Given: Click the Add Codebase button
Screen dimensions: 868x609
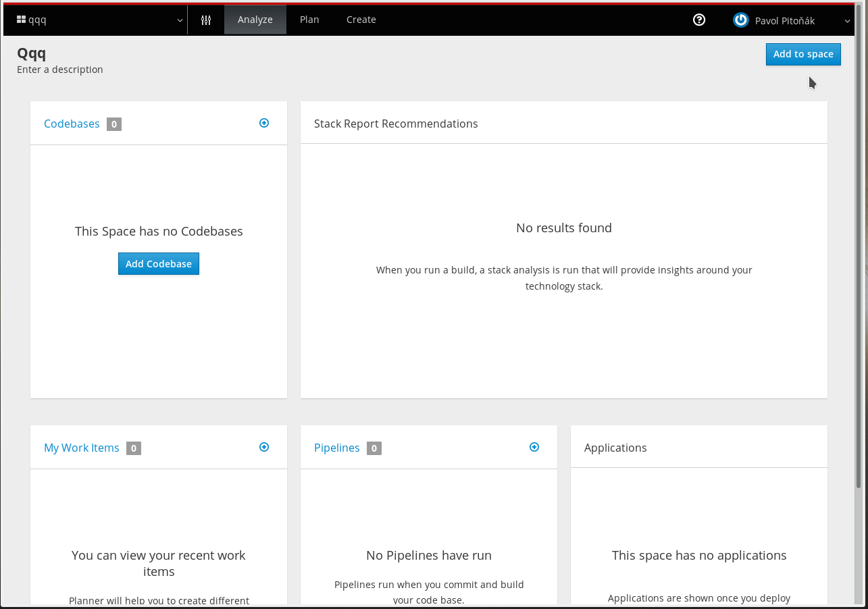Looking at the screenshot, I should coord(158,263).
